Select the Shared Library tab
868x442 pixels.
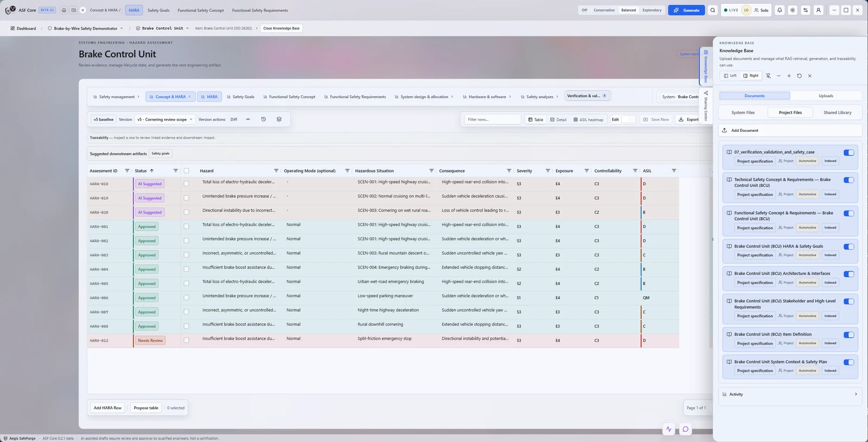(x=837, y=112)
